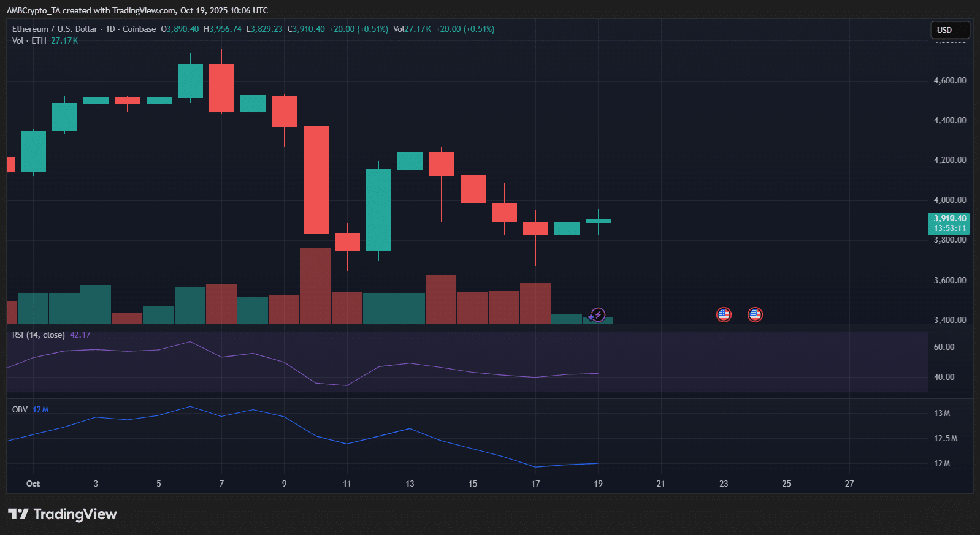
Task: Open the US flag event on Oct 23
Action: tap(724, 315)
